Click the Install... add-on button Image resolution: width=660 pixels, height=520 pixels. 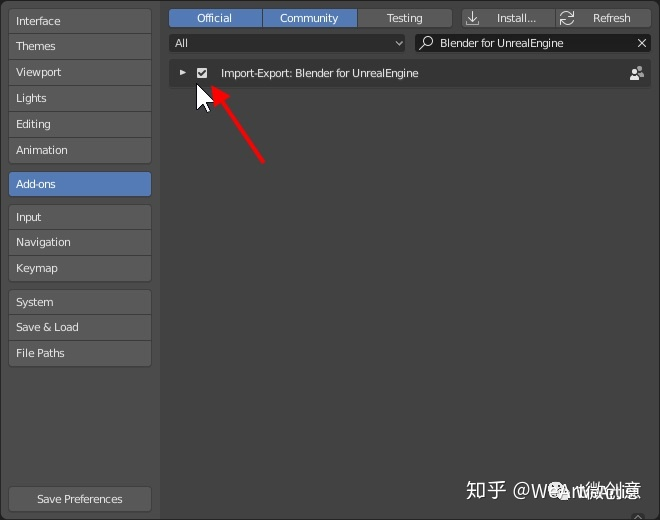(x=508, y=18)
